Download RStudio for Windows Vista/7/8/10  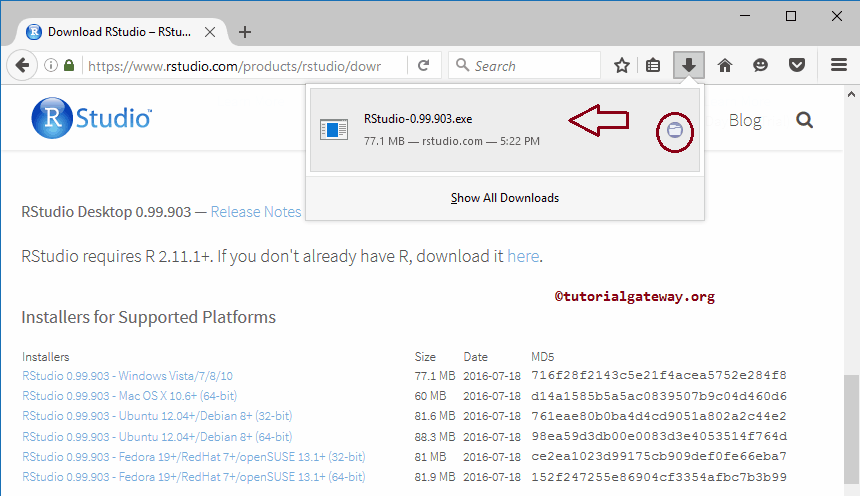[127, 376]
